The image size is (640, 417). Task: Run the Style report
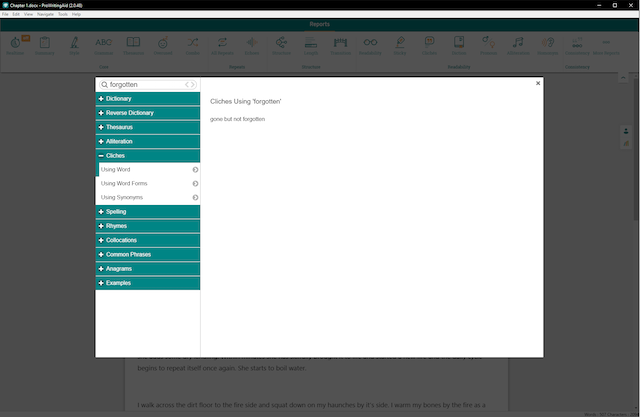point(74,45)
